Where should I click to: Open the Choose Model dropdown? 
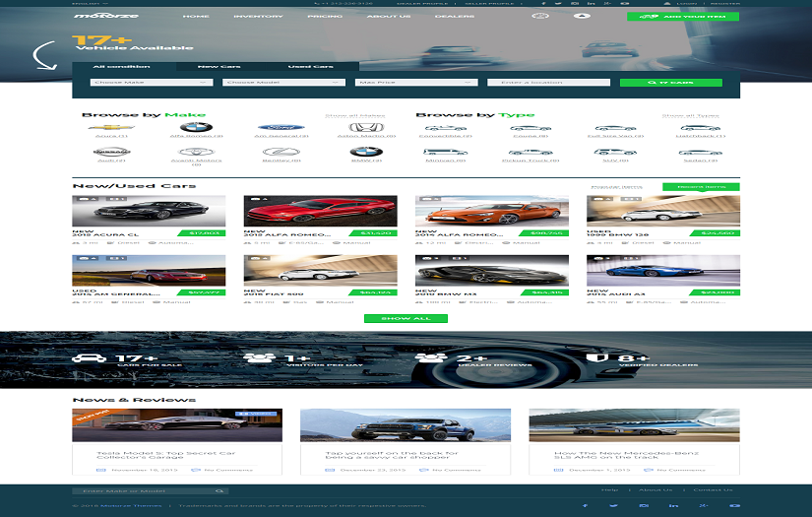pos(283,83)
